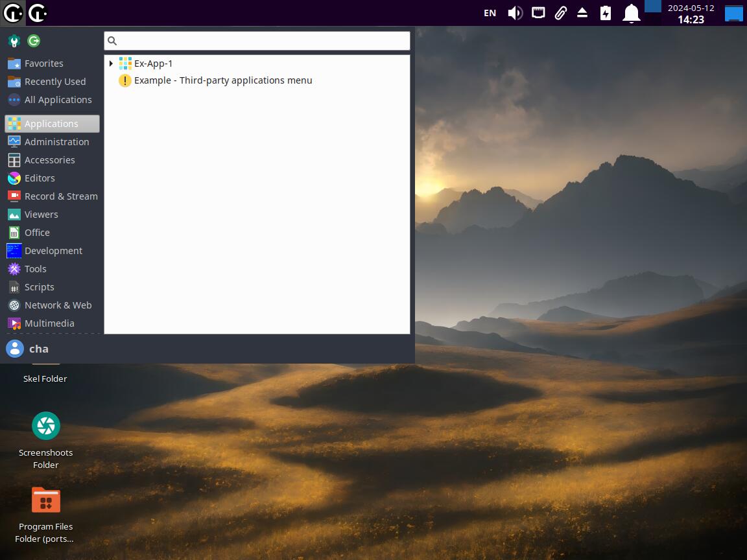The height and width of the screenshot is (560, 747).
Task: Click the magnifier icon in search box
Action: (112, 41)
